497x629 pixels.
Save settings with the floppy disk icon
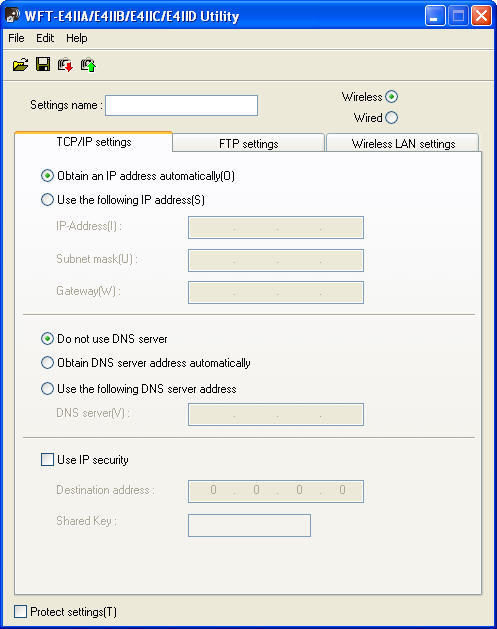43,64
